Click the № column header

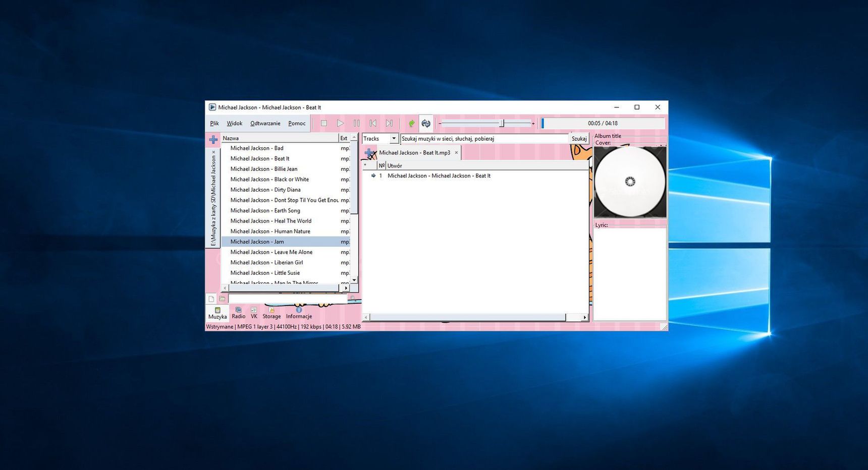point(382,165)
